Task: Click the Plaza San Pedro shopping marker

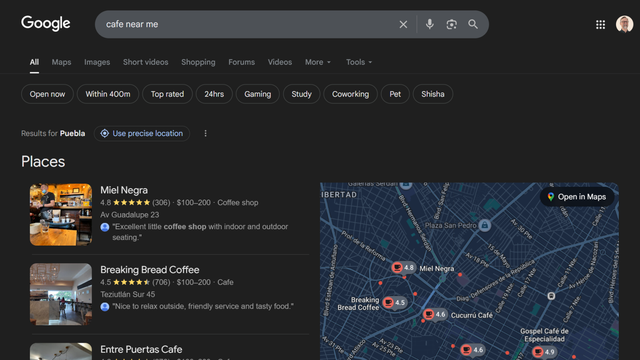Action: pyautogui.click(x=484, y=225)
